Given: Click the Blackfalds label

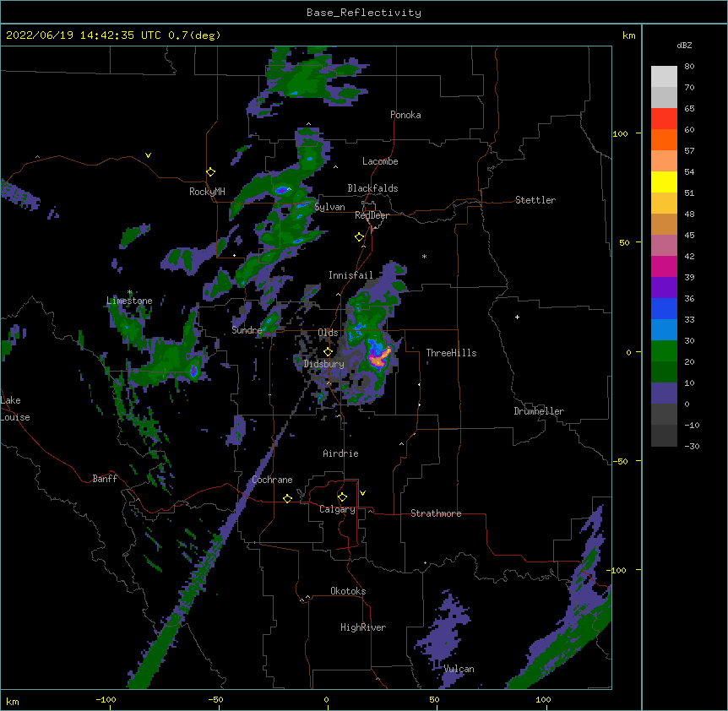Looking at the screenshot, I should (372, 188).
